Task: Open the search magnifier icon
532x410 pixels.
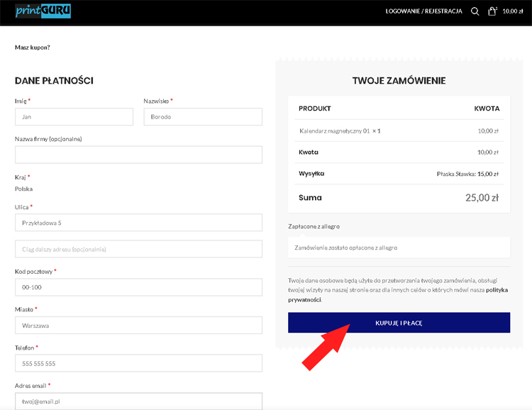Action: pos(475,11)
